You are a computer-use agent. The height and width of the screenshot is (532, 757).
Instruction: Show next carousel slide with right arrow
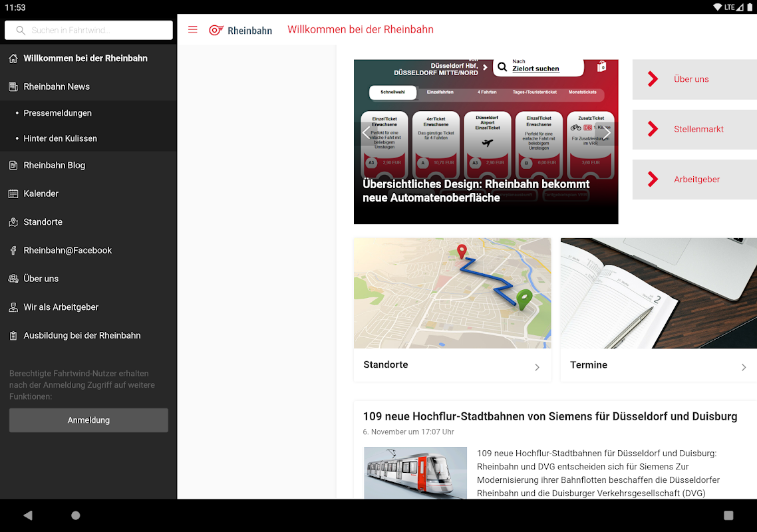click(x=607, y=132)
